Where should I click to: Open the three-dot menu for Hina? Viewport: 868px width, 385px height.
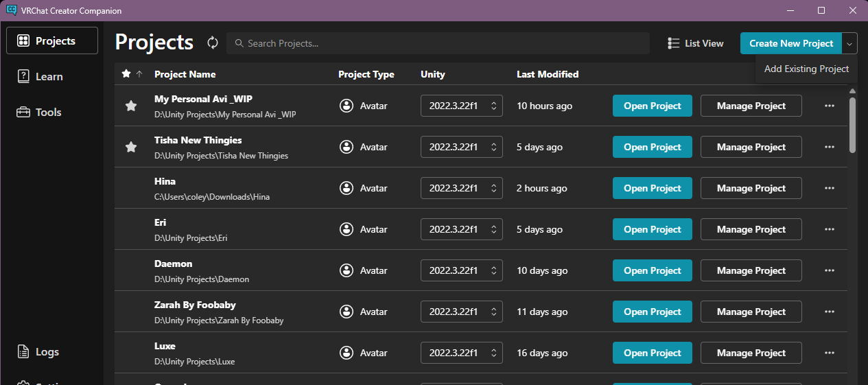(x=829, y=188)
